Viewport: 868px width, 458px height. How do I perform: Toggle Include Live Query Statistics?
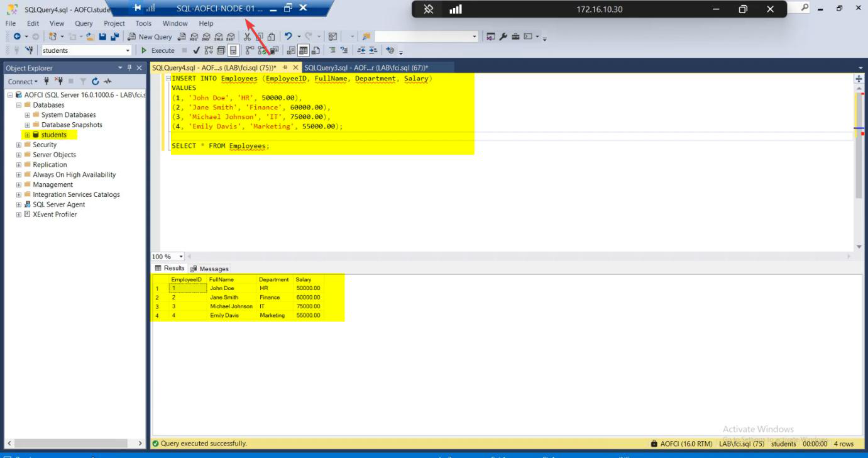[262, 50]
